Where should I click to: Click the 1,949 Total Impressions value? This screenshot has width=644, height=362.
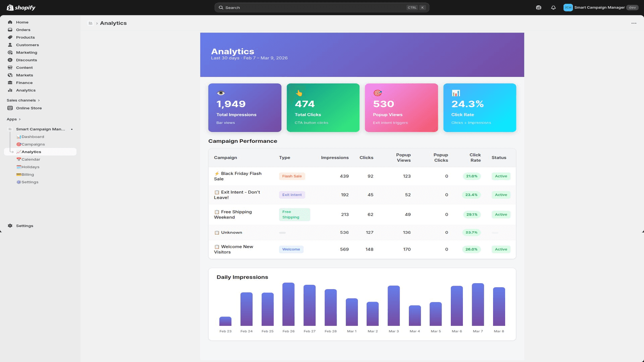pyautogui.click(x=231, y=104)
